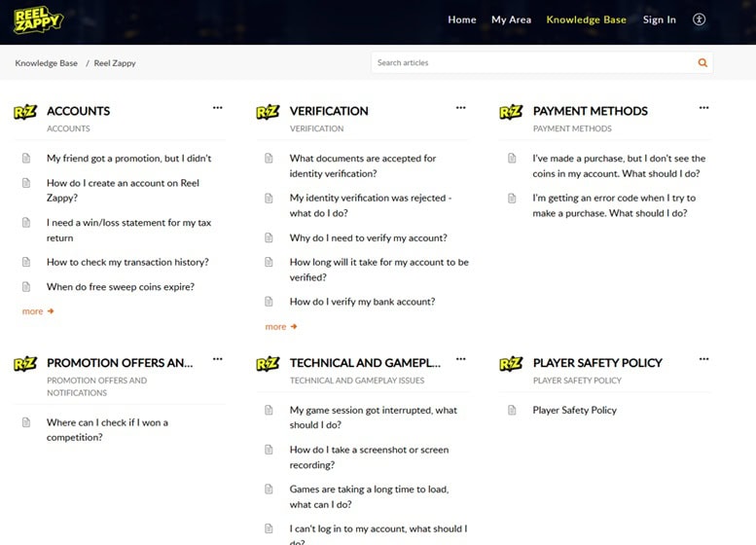Expand more articles under VERIFICATION

(280, 327)
